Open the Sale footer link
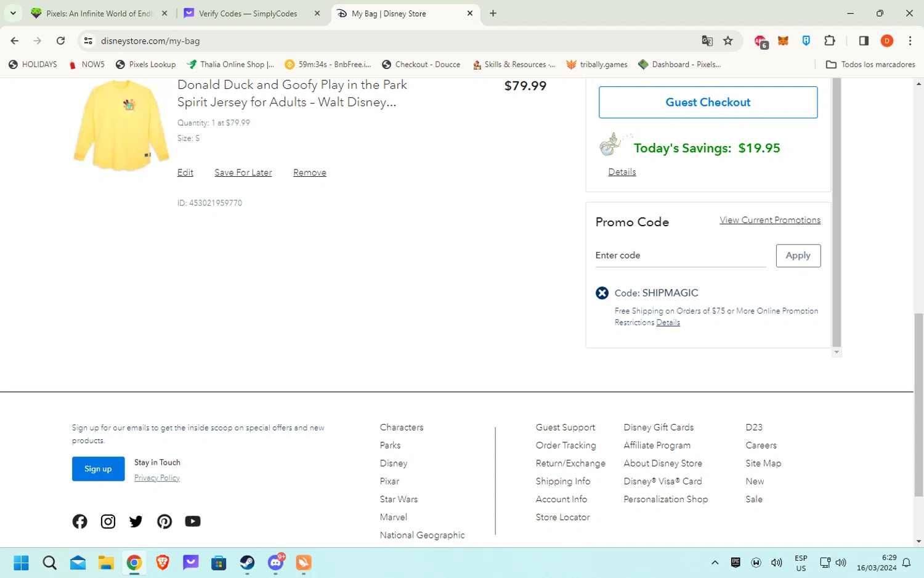The image size is (924, 578). click(754, 499)
